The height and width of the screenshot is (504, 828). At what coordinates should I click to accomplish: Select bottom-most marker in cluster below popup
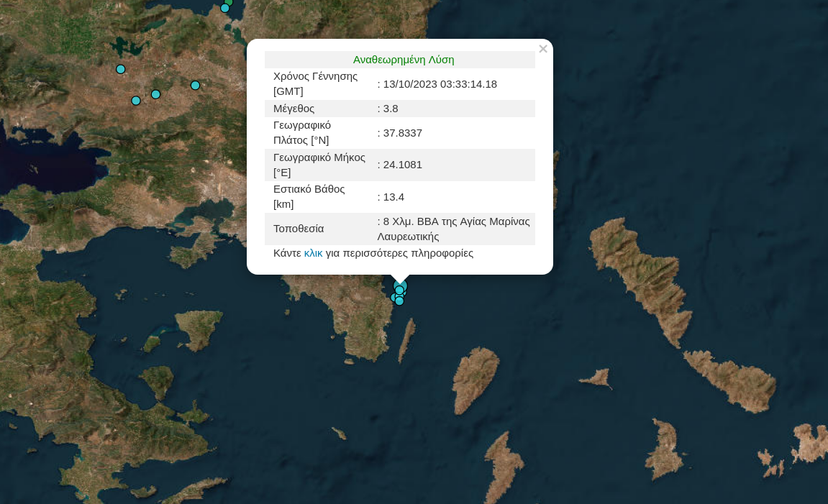399,301
